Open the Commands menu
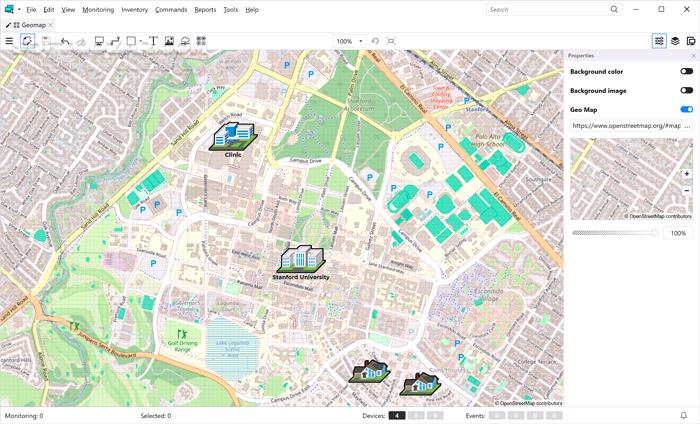Viewport: 700px width, 424px height. (x=171, y=9)
